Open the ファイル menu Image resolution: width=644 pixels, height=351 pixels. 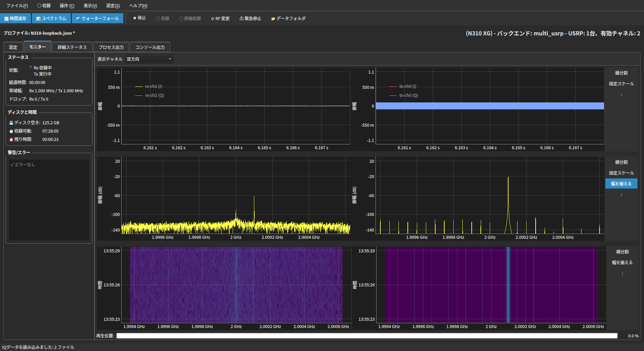17,6
